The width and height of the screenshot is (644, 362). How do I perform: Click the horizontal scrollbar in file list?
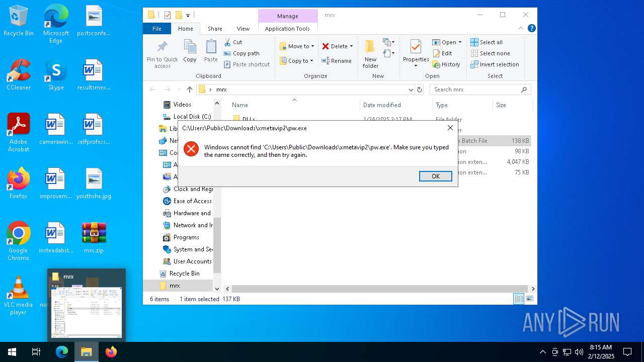tap(379, 289)
